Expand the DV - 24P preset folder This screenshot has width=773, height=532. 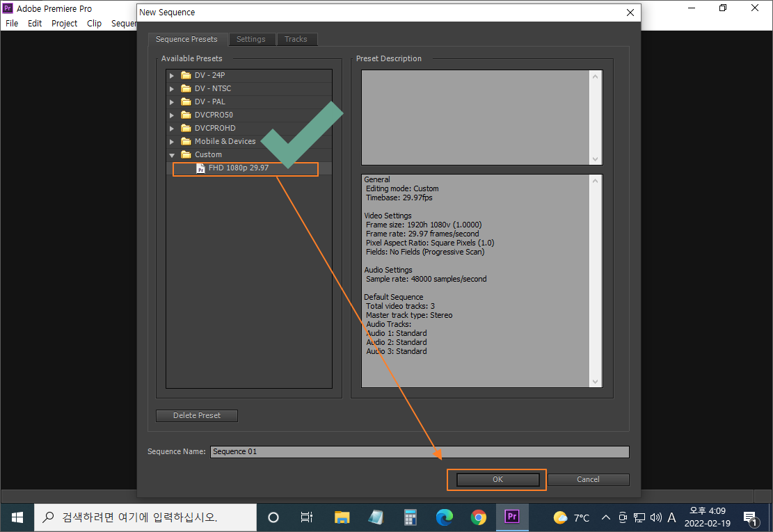(x=172, y=75)
